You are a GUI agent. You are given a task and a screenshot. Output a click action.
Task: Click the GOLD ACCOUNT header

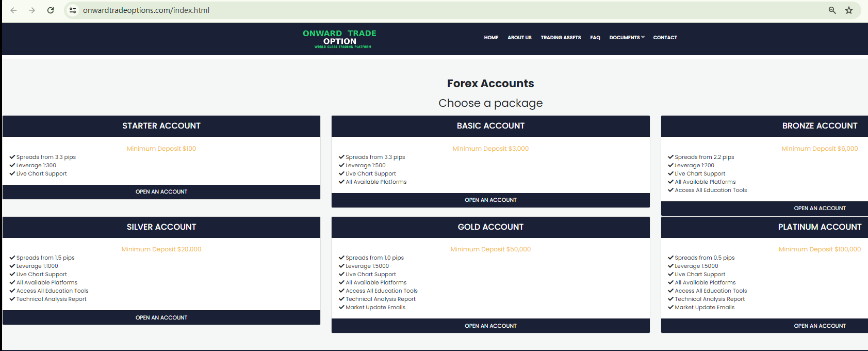click(x=490, y=227)
